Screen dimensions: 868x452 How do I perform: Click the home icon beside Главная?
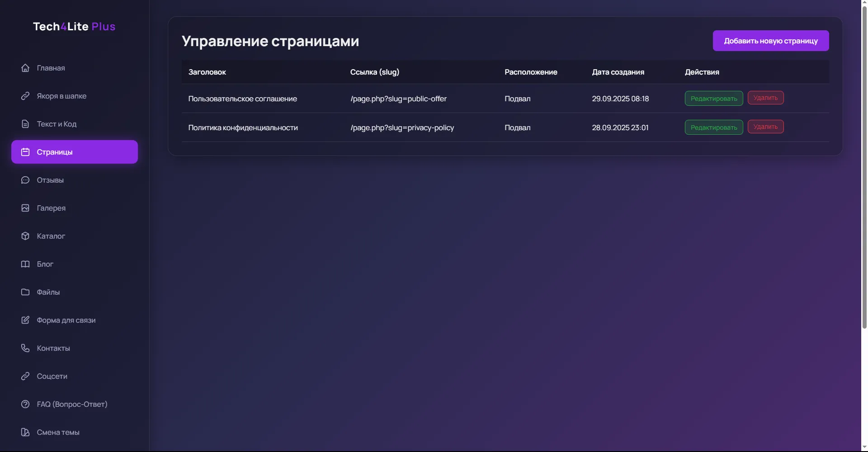(x=25, y=68)
